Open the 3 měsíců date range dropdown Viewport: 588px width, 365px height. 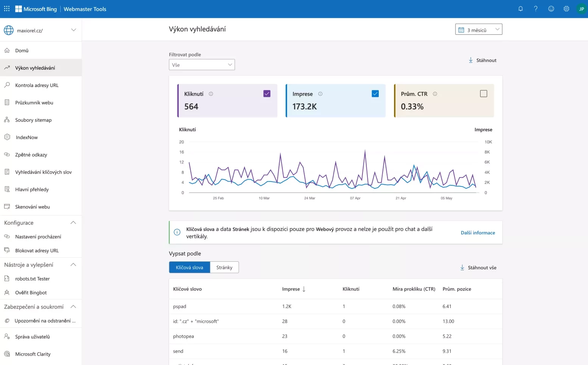point(479,30)
